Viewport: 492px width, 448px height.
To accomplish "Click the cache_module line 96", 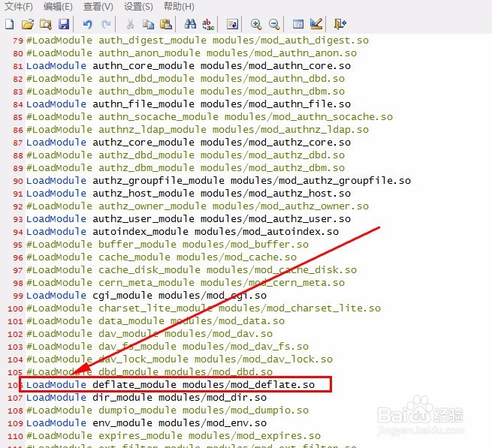I will [x=161, y=257].
